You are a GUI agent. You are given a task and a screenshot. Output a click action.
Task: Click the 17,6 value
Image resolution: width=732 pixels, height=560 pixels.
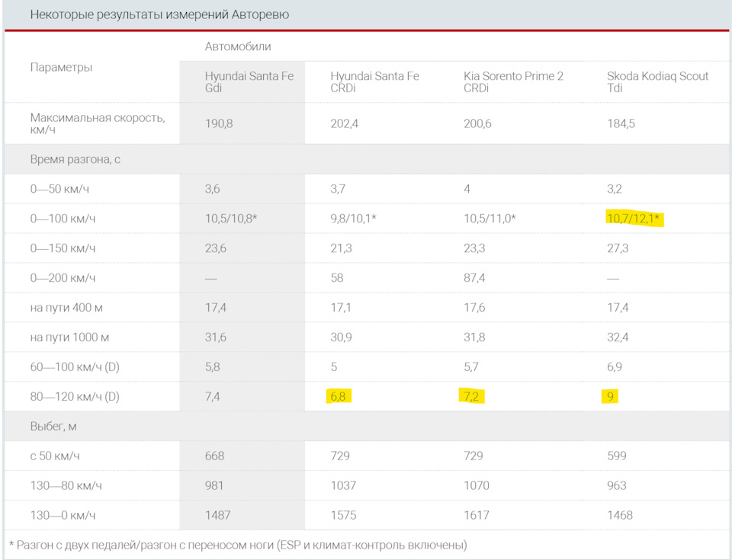point(474,308)
